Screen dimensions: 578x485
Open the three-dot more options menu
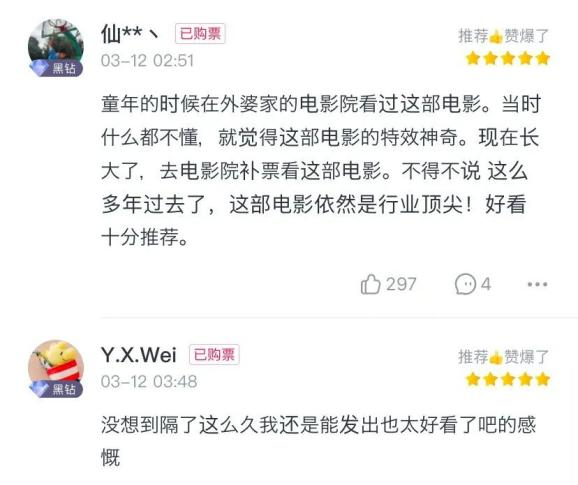(537, 284)
